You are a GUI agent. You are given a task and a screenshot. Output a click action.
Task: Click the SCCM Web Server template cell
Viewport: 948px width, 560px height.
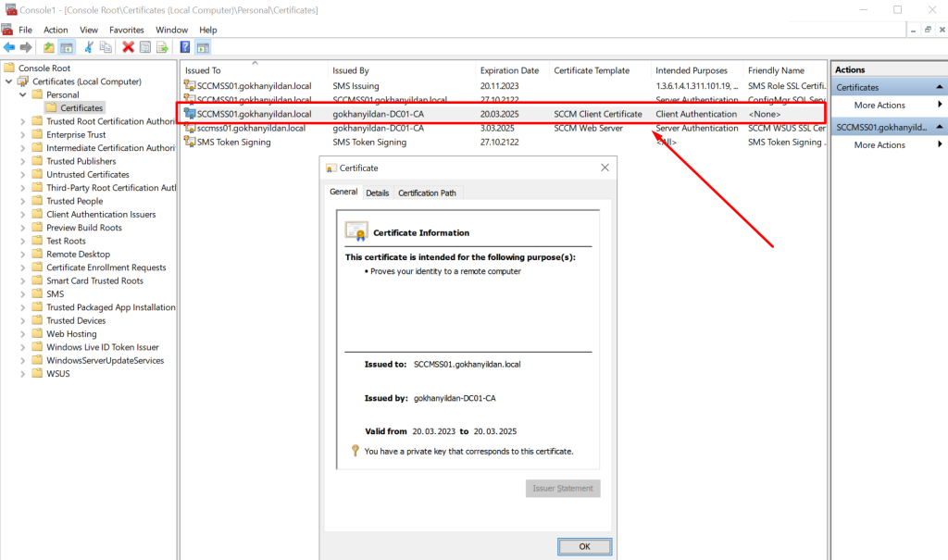click(x=588, y=128)
